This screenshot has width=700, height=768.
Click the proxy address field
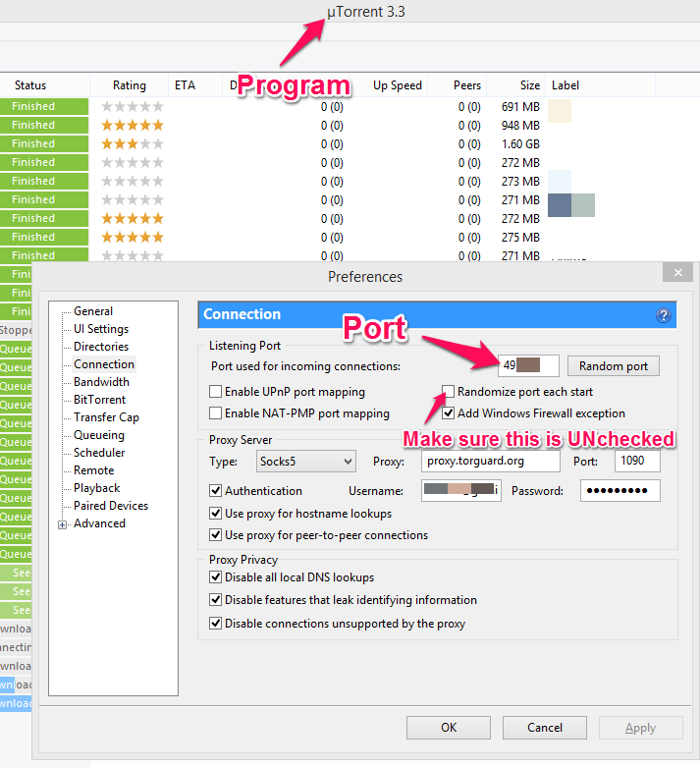491,461
